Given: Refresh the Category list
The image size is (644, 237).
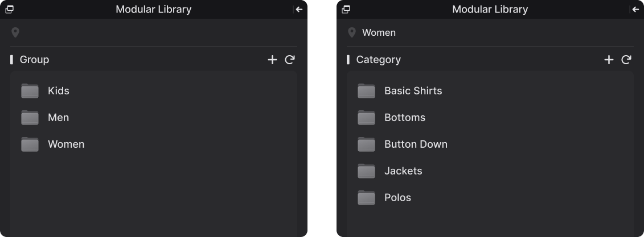Looking at the screenshot, I should (x=626, y=60).
